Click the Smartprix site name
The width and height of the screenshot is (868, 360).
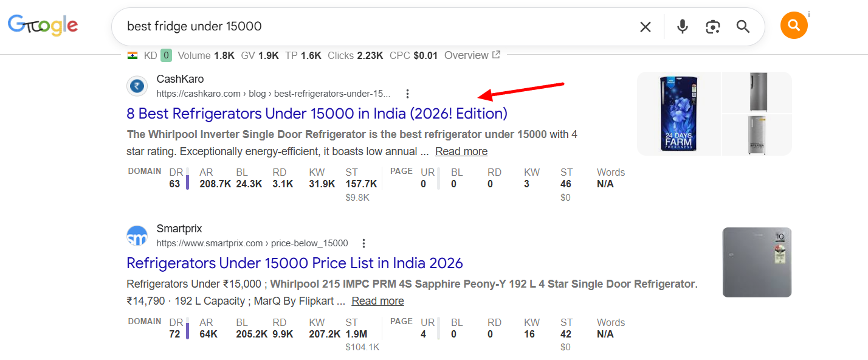point(179,229)
